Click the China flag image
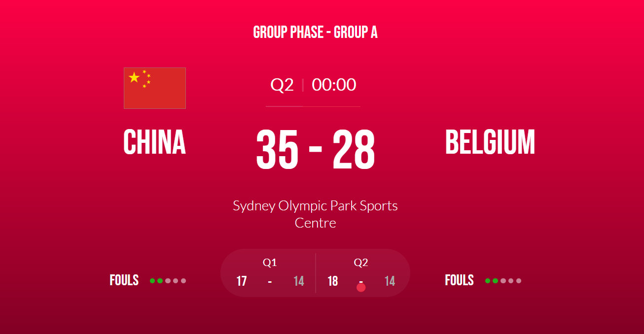 (155, 88)
